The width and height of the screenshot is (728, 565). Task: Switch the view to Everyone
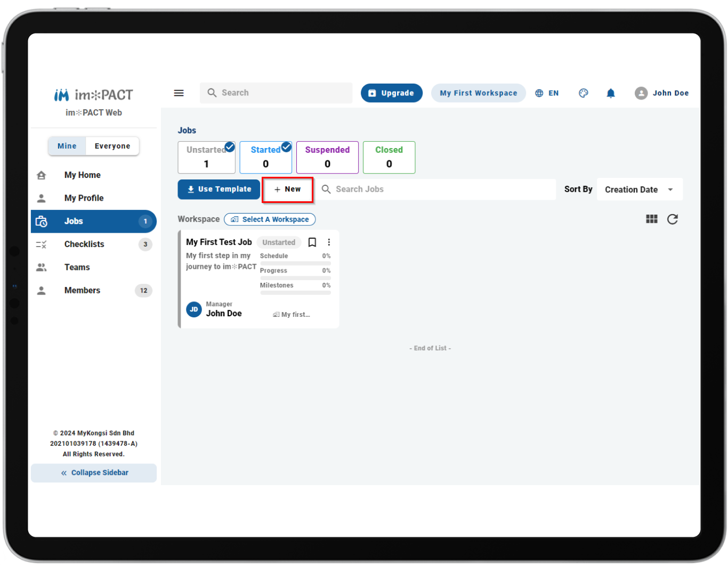pos(112,146)
